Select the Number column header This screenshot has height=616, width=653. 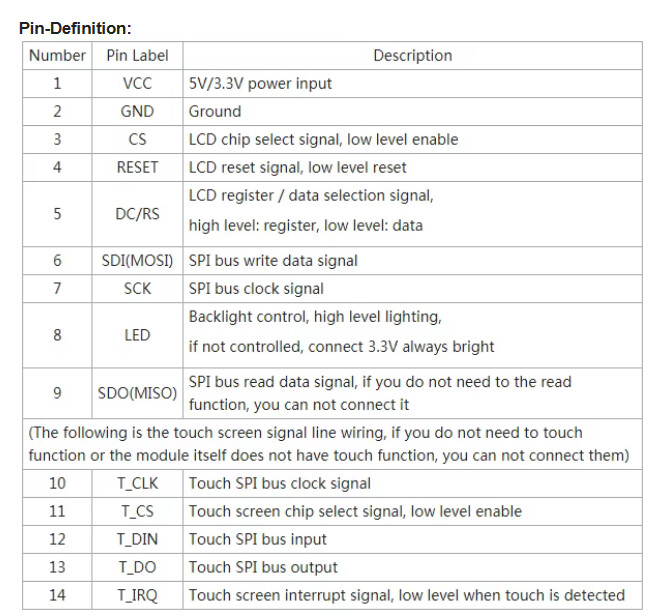[57, 55]
